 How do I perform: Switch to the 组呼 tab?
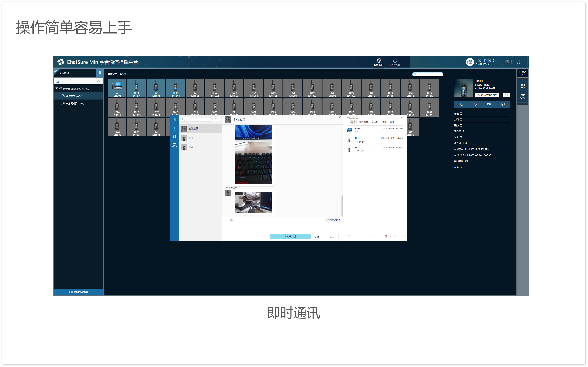[384, 122]
